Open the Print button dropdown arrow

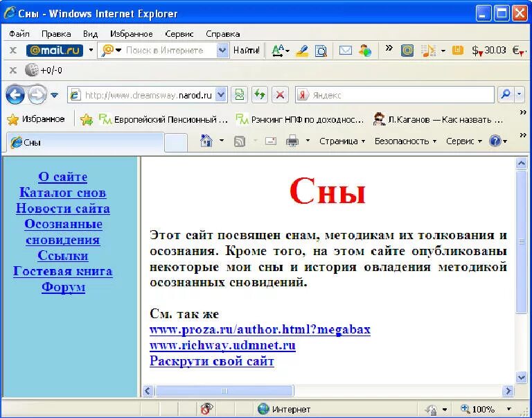[x=308, y=141]
